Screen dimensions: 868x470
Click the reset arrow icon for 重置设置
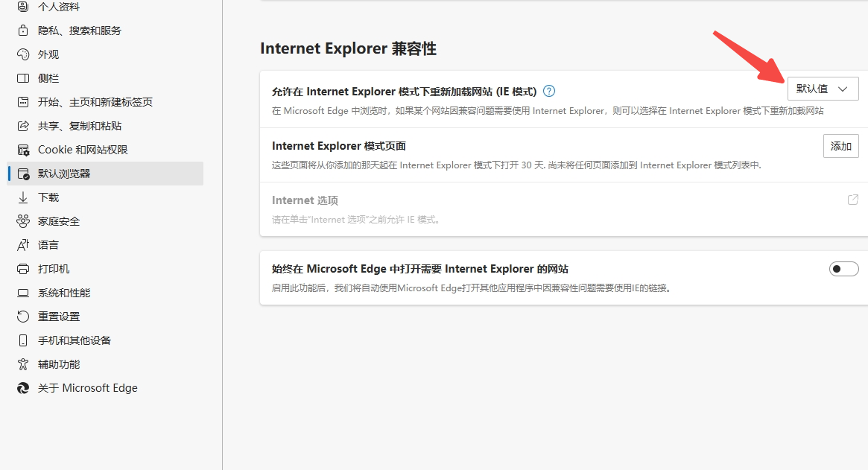[22, 317]
